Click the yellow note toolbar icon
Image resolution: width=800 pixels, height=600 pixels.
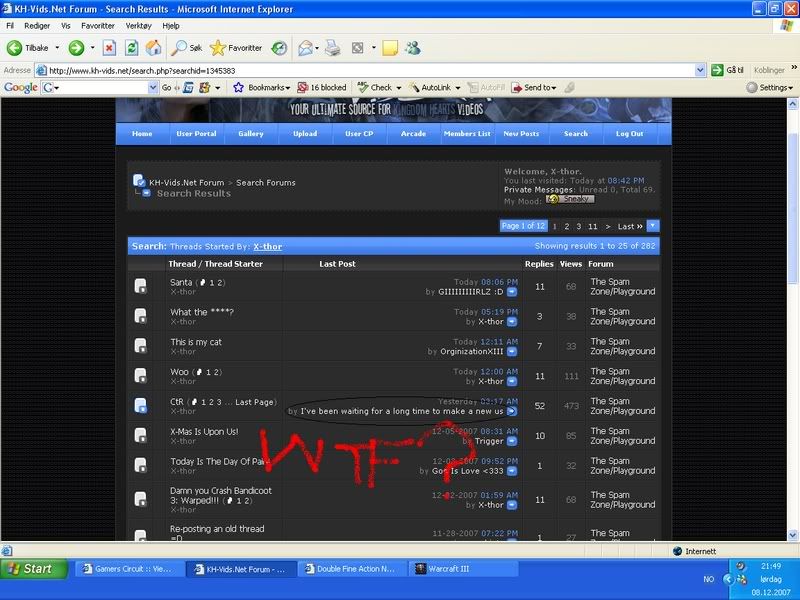click(390, 48)
